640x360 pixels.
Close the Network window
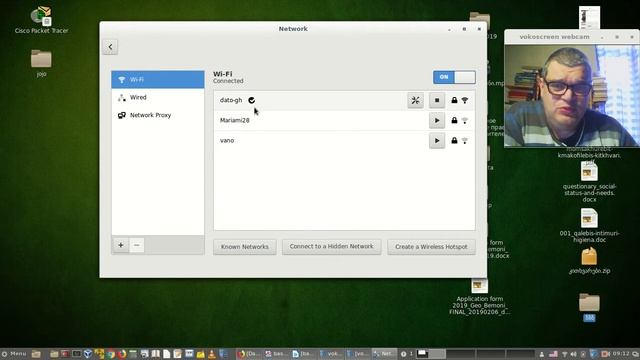(479, 29)
